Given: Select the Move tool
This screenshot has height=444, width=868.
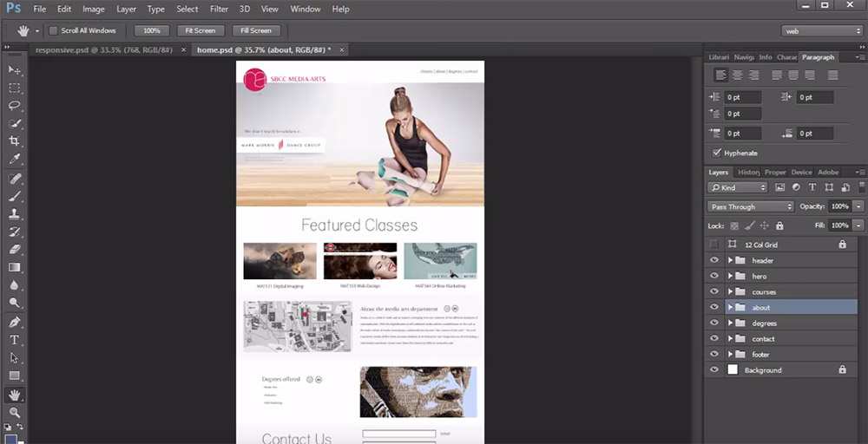Looking at the screenshot, I should coord(14,69).
